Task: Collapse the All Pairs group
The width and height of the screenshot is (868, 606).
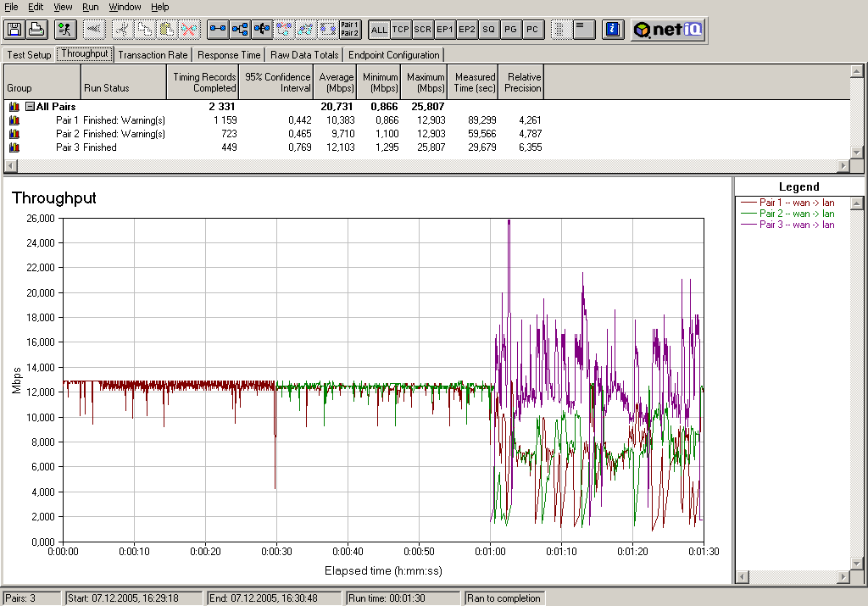Action: click(x=30, y=107)
